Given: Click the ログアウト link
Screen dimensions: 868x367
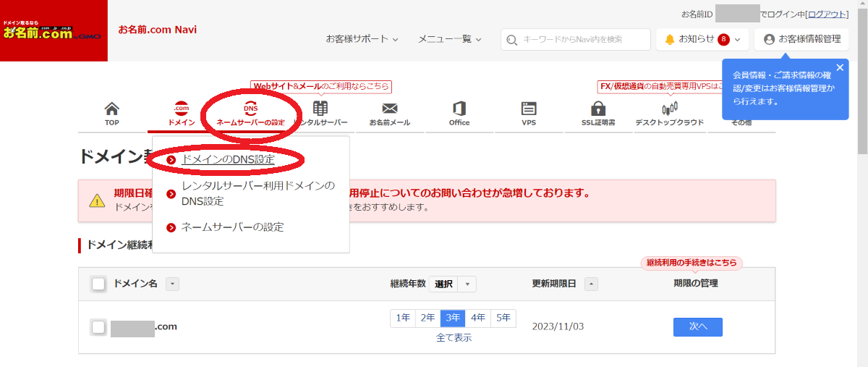Looking at the screenshot, I should [828, 14].
